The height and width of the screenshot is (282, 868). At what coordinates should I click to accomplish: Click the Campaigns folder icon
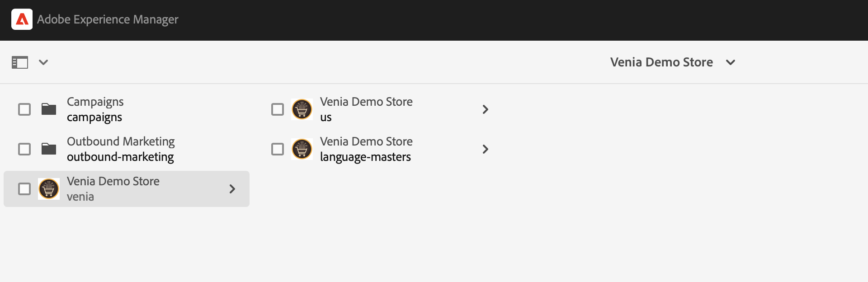49,109
